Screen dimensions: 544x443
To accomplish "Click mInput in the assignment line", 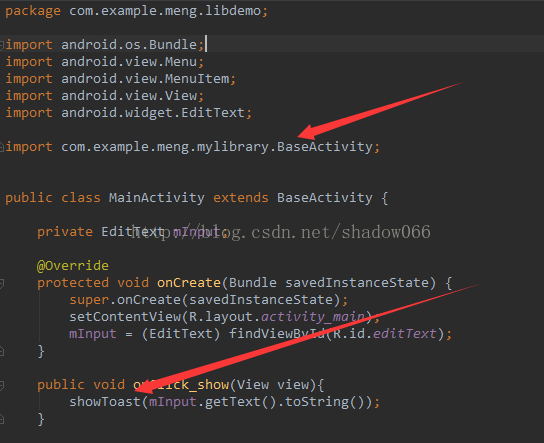I will point(93,334).
